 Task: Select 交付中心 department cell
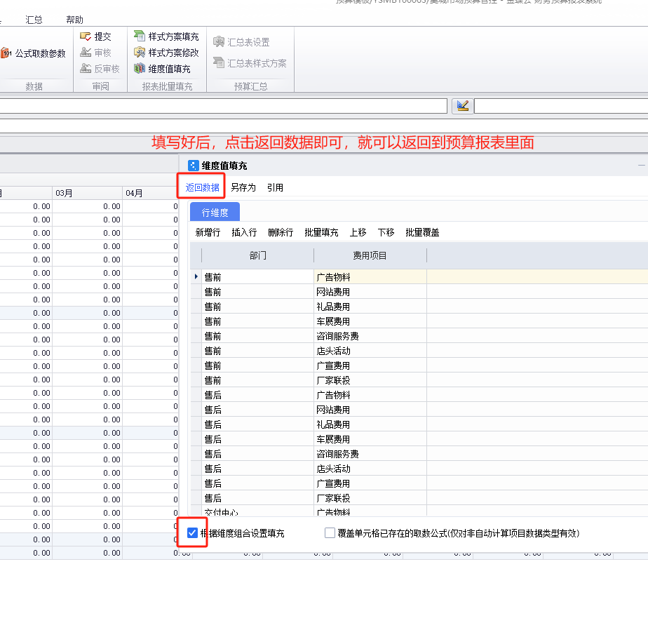pyautogui.click(x=258, y=511)
